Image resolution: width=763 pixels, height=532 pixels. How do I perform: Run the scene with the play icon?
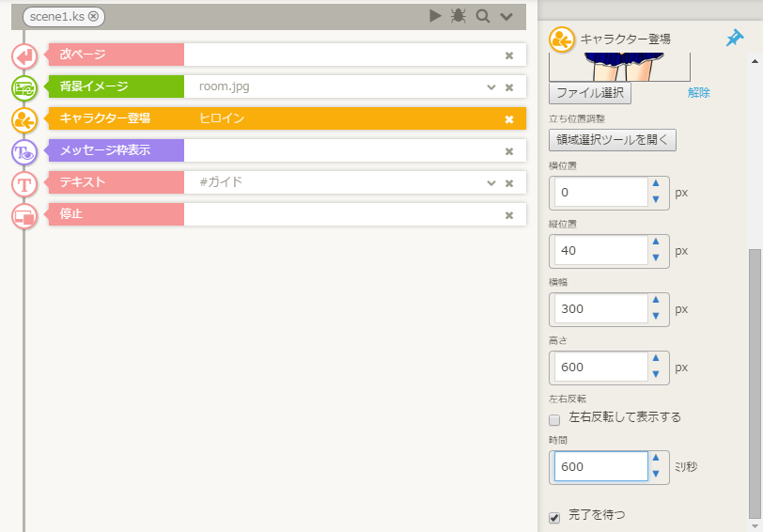(435, 16)
